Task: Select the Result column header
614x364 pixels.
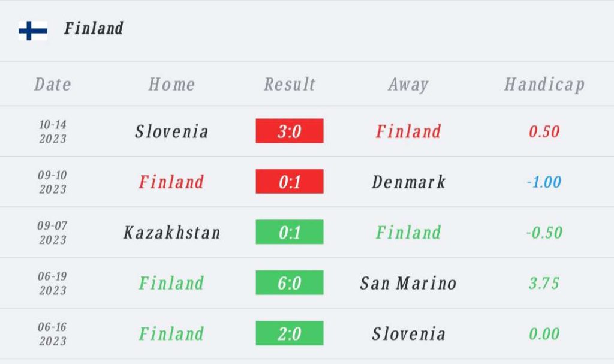Action: click(290, 84)
